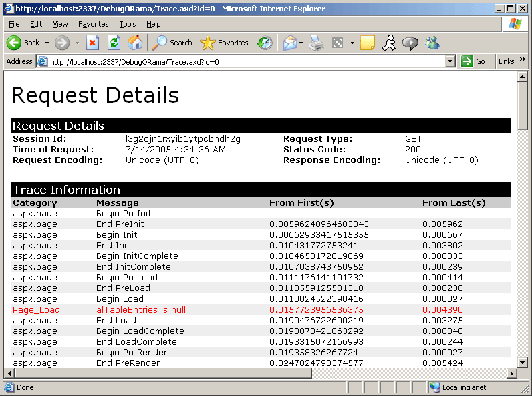The width and height of the screenshot is (532, 396).
Task: Expand the Mail button dropdown arrow
Action: tap(301, 43)
